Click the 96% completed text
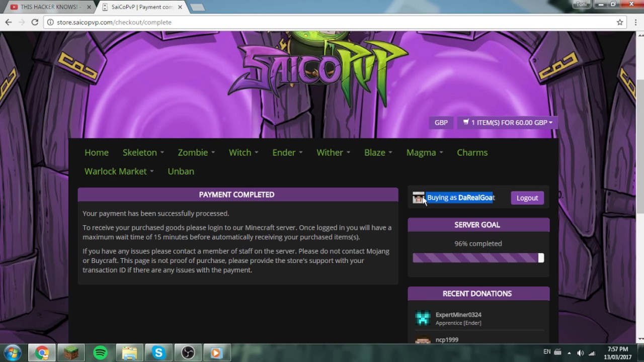 click(478, 243)
